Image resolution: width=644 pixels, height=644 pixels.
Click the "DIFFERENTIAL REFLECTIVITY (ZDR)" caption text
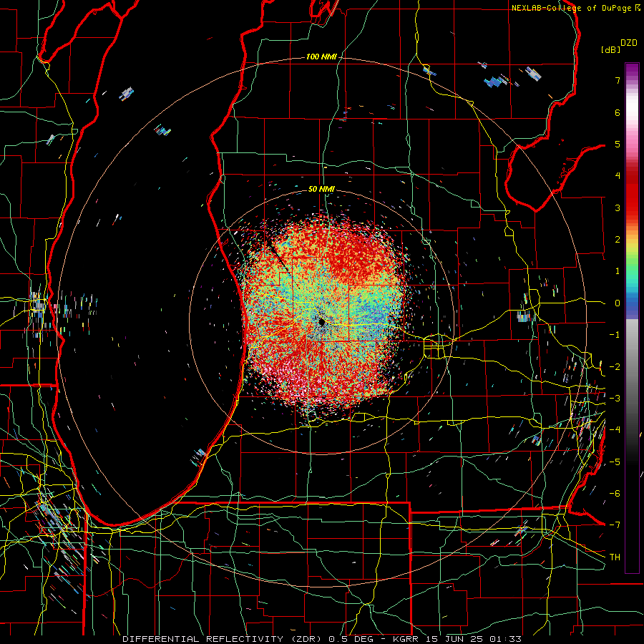point(223,639)
